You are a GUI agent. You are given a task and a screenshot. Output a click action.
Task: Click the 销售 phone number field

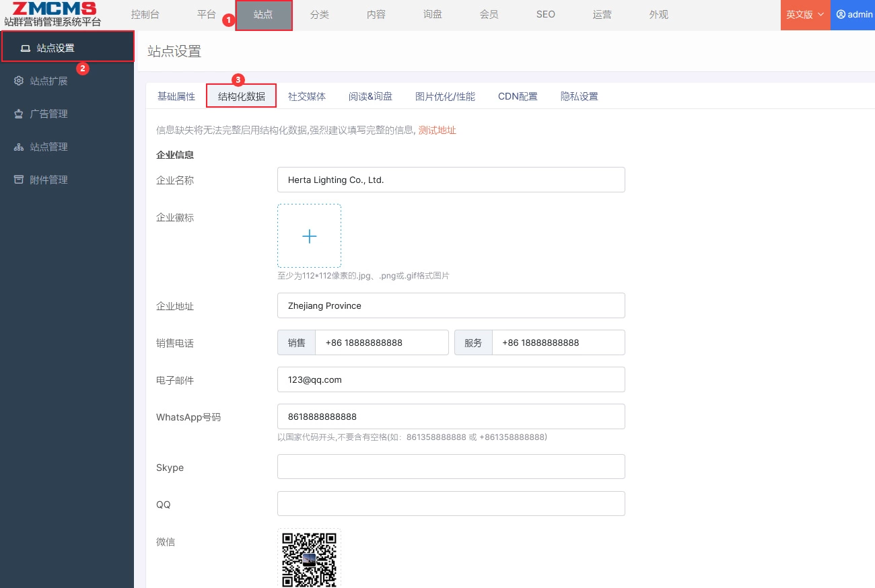tap(382, 342)
